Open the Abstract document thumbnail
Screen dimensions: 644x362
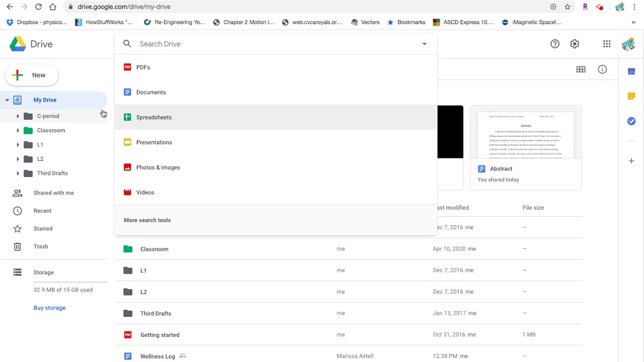pos(526,148)
